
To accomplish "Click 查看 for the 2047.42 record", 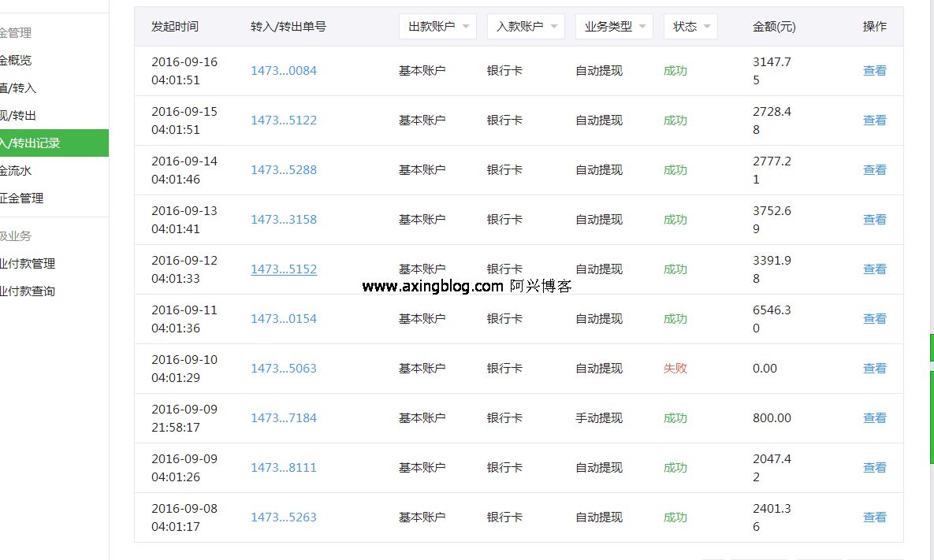I will 874,468.
